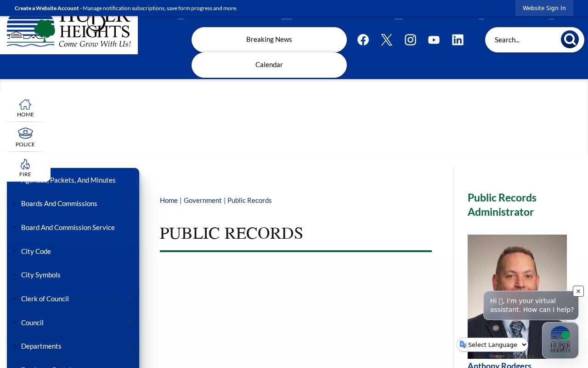Click the search magnifier button
Screen dimensions: 588x368
click(570, 40)
